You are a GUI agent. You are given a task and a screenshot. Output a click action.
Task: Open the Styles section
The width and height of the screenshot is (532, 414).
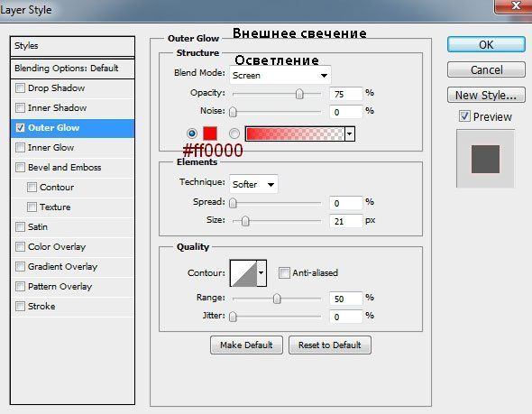coord(73,46)
